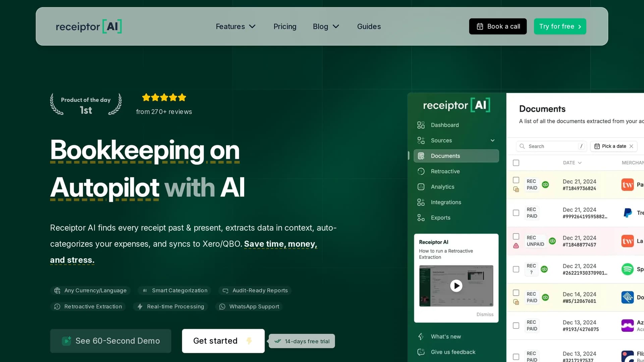Click the QuickBooks icon on row #T1848877457
The width and height of the screenshot is (644, 362).
[552, 241]
